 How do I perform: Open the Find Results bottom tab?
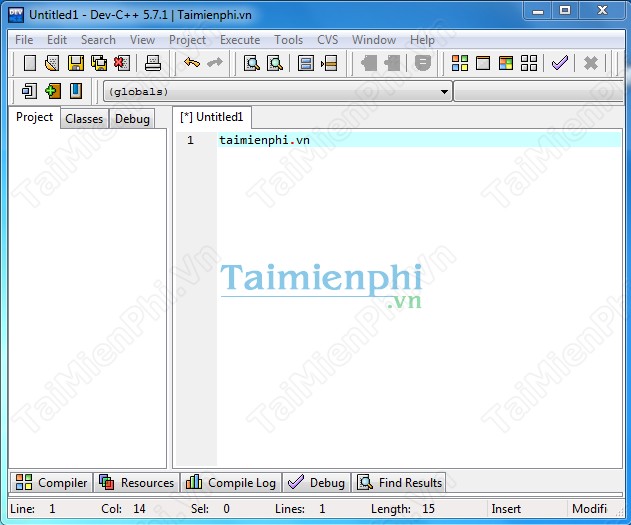pyautogui.click(x=400, y=483)
